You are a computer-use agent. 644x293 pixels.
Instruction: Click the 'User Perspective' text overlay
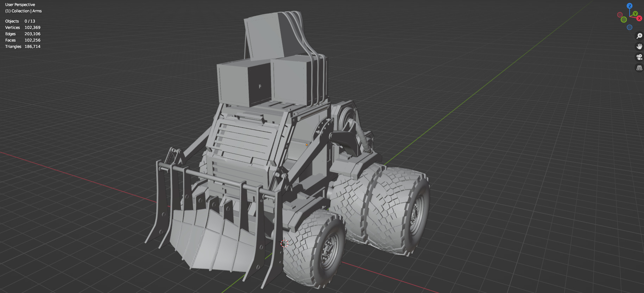tap(20, 5)
